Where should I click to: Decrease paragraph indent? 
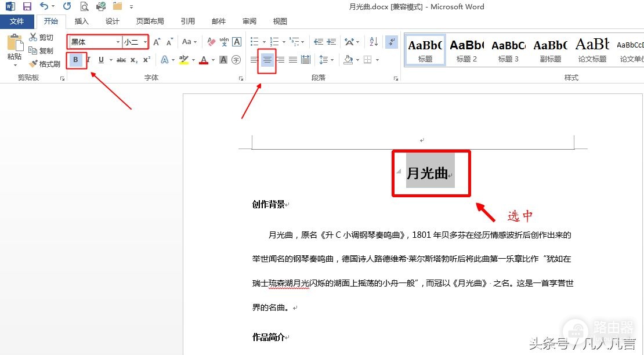(319, 41)
